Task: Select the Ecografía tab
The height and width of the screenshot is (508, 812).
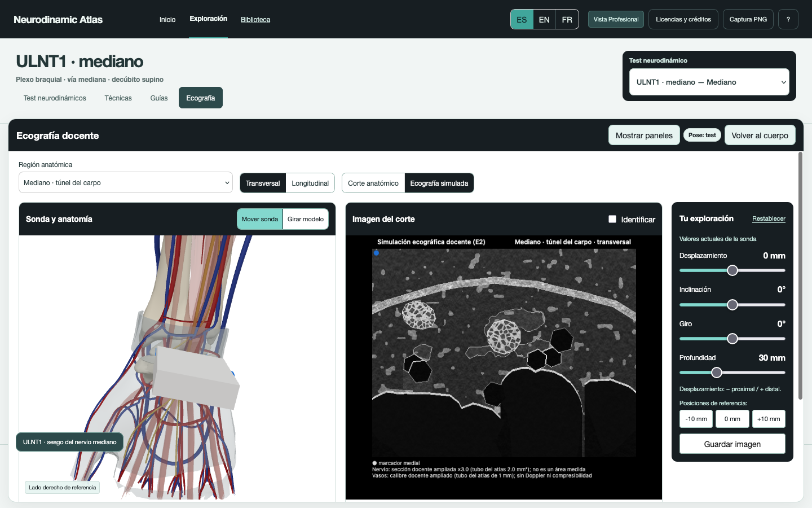Action: coord(201,98)
